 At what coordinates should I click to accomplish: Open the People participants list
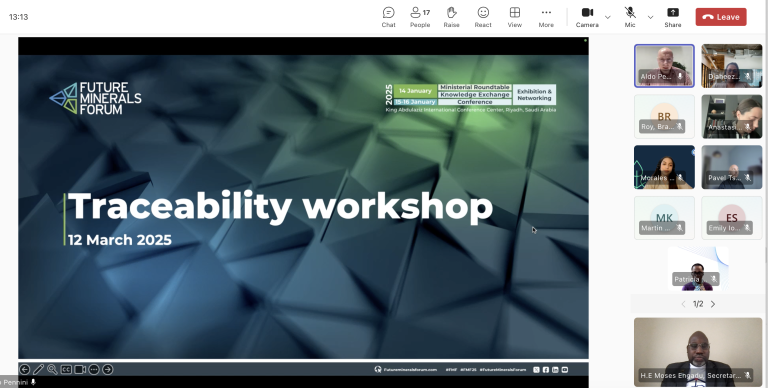[x=420, y=17]
